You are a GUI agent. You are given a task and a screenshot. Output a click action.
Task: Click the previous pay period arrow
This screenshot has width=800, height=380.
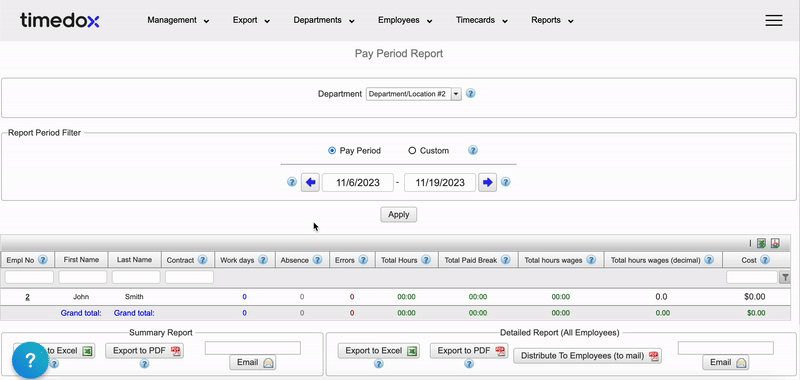point(310,183)
